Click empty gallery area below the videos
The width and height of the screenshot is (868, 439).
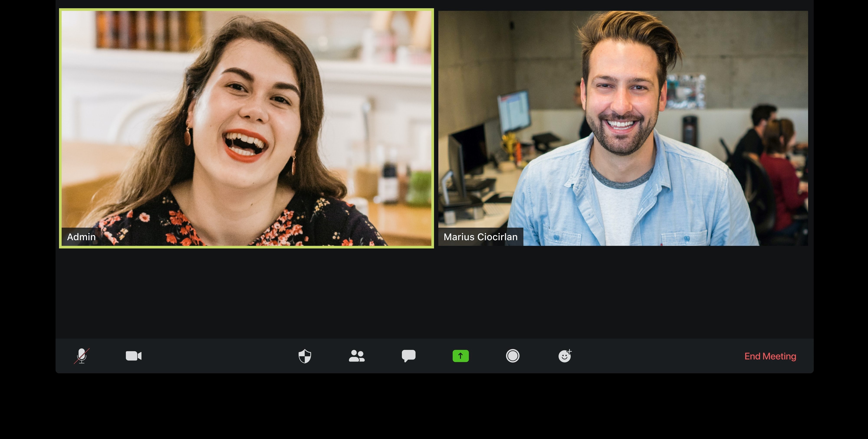point(434,293)
